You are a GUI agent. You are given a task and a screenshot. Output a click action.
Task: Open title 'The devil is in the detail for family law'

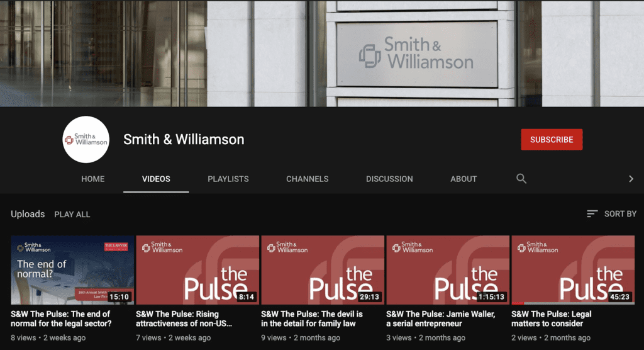coord(312,319)
